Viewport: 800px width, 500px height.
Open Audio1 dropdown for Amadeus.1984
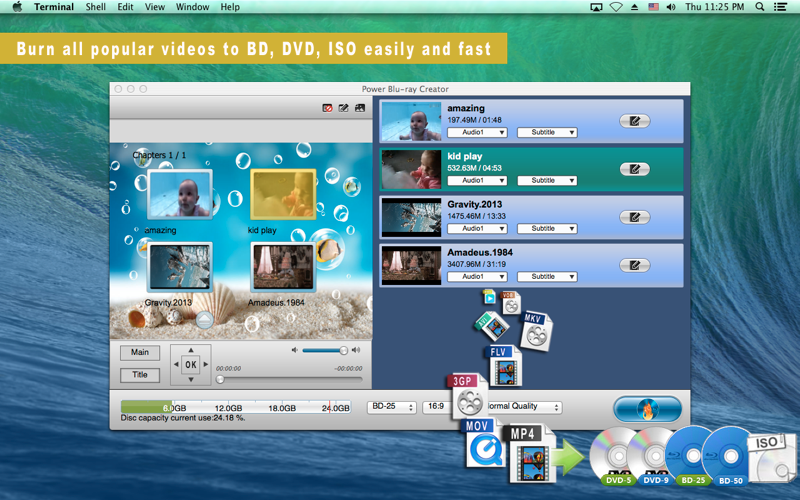point(477,276)
